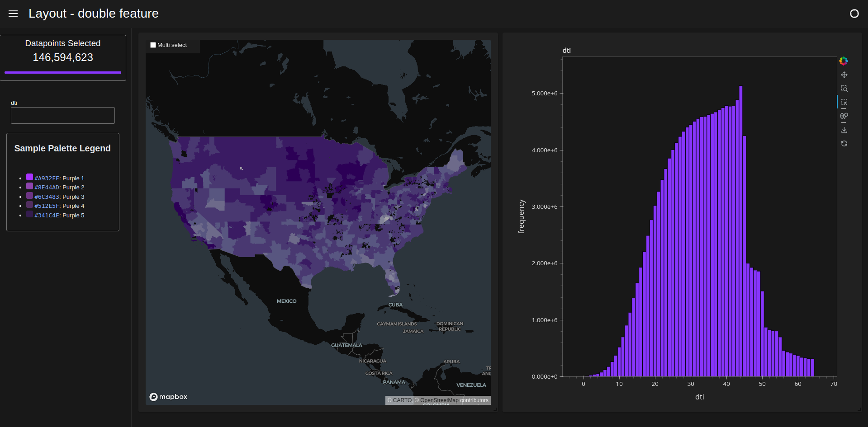The image size is (868, 427).
Task: Select the Box Select tool
Action: (x=844, y=102)
